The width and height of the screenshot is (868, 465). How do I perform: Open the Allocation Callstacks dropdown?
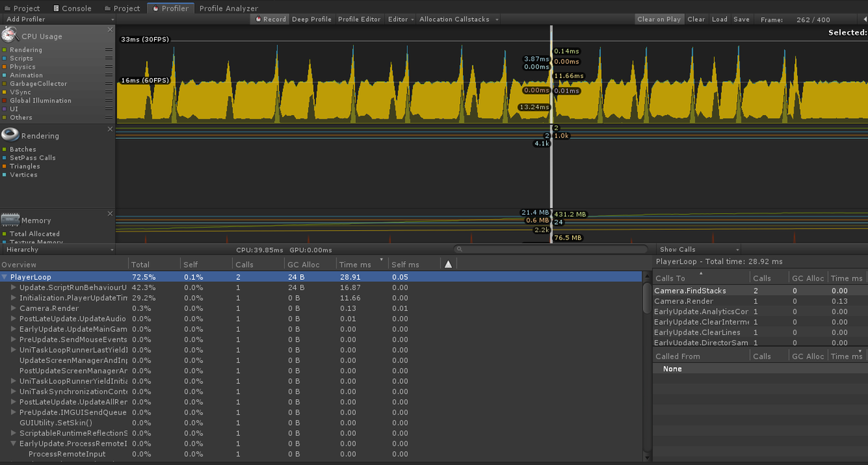[x=458, y=20]
